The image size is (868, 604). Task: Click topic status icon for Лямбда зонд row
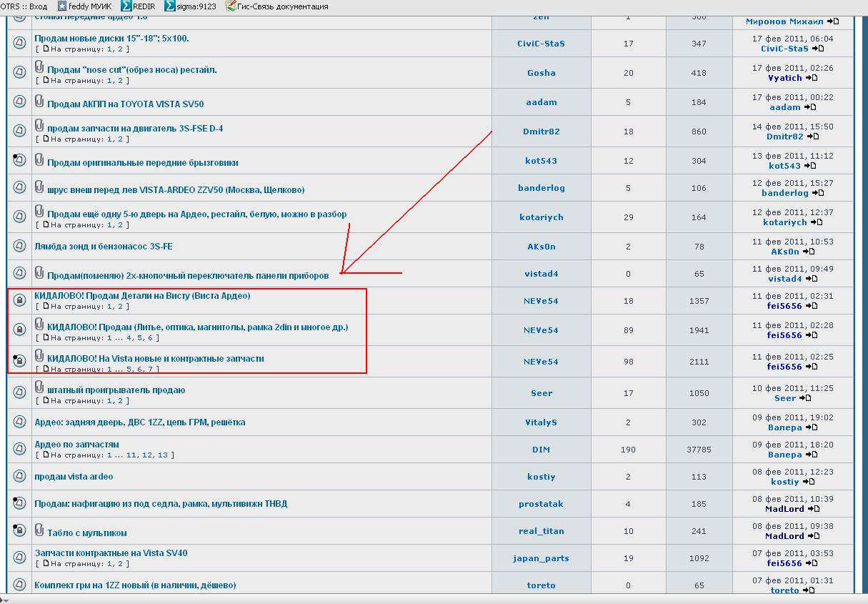(x=20, y=247)
